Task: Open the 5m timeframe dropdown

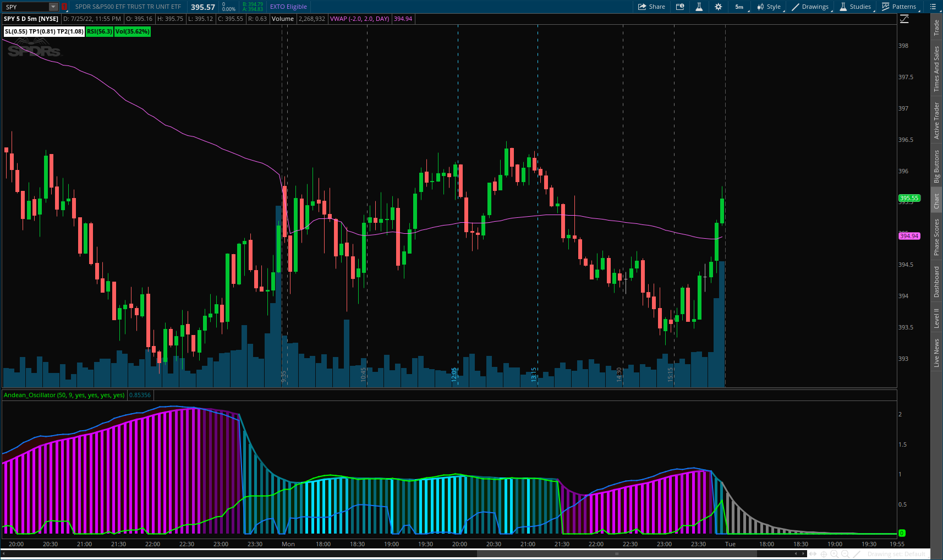Action: 740,7
